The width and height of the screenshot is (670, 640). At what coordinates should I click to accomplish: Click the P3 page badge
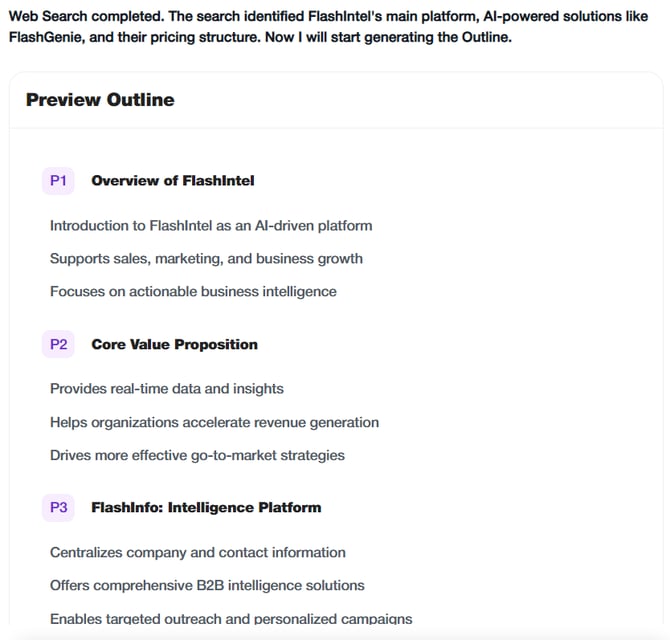pyautogui.click(x=58, y=508)
